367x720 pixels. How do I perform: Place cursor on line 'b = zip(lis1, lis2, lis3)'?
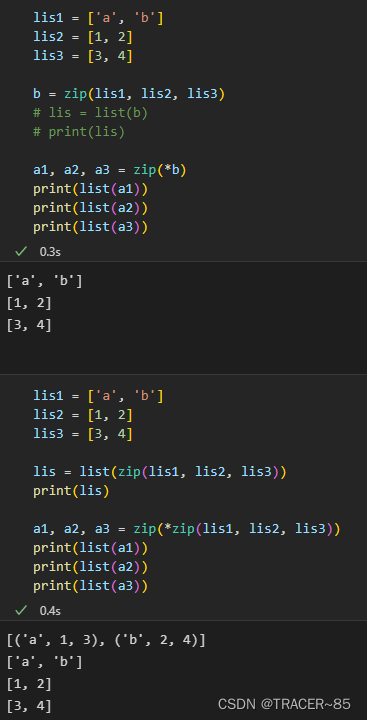(129, 94)
